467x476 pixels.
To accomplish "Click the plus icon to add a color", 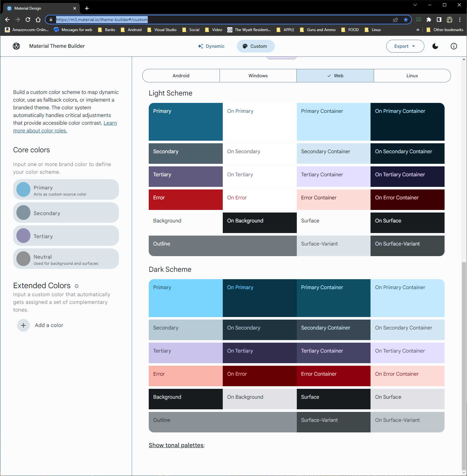I will 23,325.
